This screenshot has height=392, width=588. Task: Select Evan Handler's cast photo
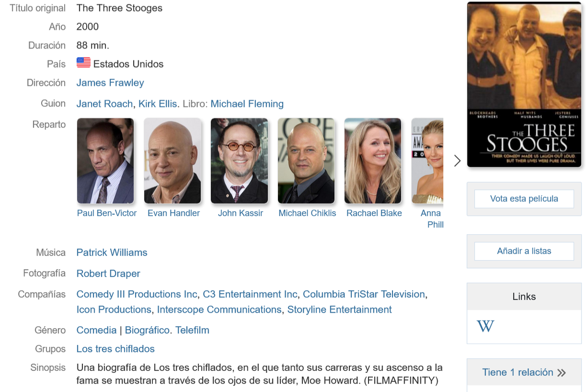172,161
